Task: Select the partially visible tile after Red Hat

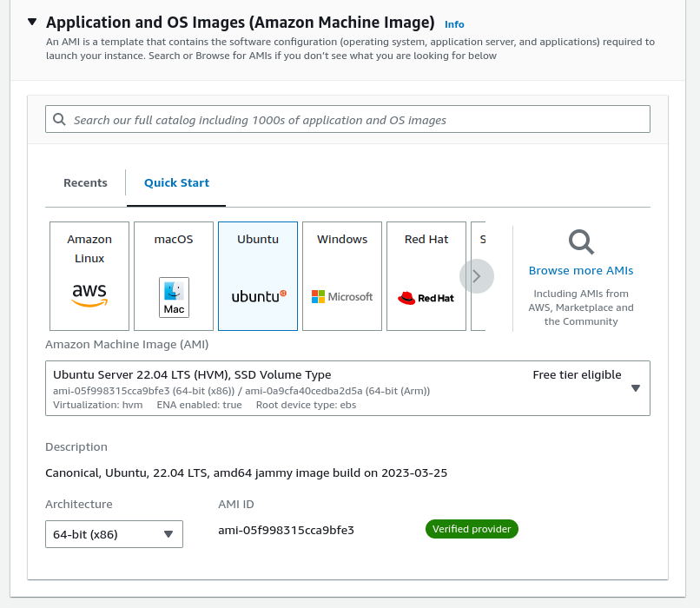Action: tap(479, 276)
